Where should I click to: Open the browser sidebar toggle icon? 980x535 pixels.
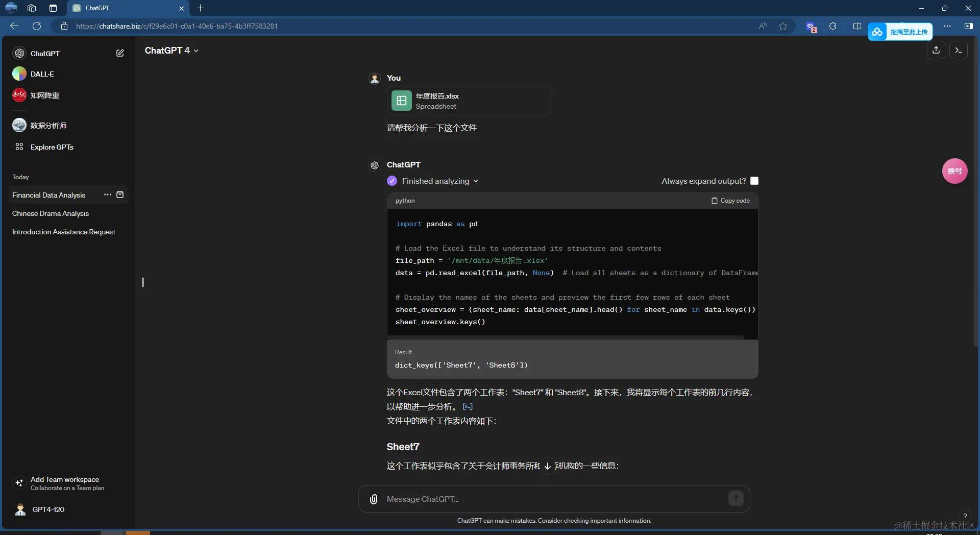pyautogui.click(x=968, y=26)
